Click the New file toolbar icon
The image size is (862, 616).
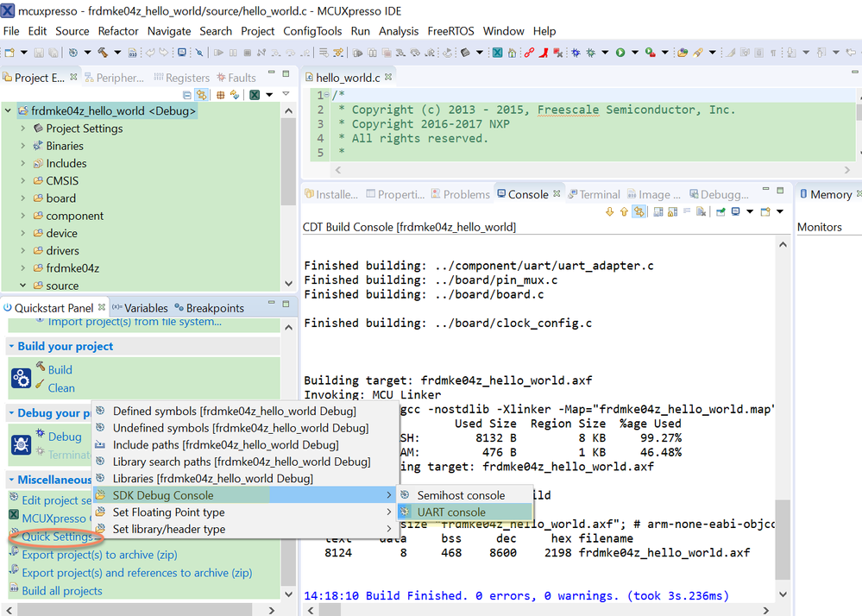(9, 53)
